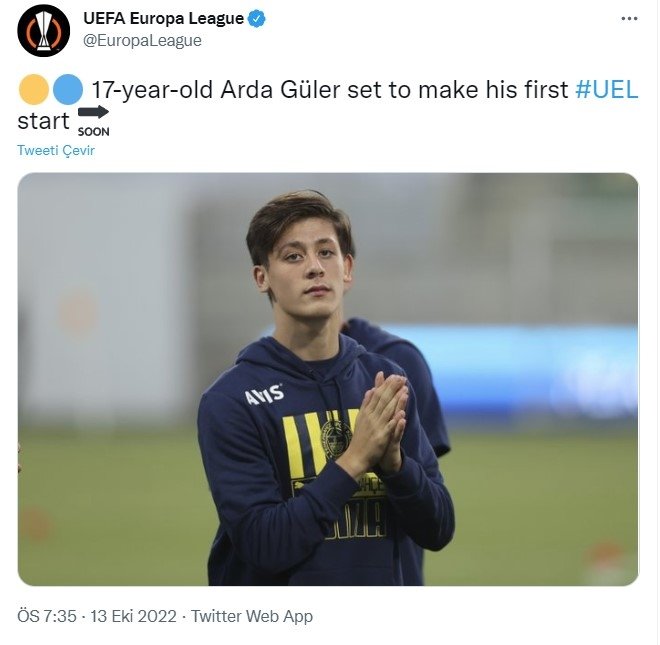Open the Twitter Web App source link
The width and height of the screenshot is (660, 645).
252,616
